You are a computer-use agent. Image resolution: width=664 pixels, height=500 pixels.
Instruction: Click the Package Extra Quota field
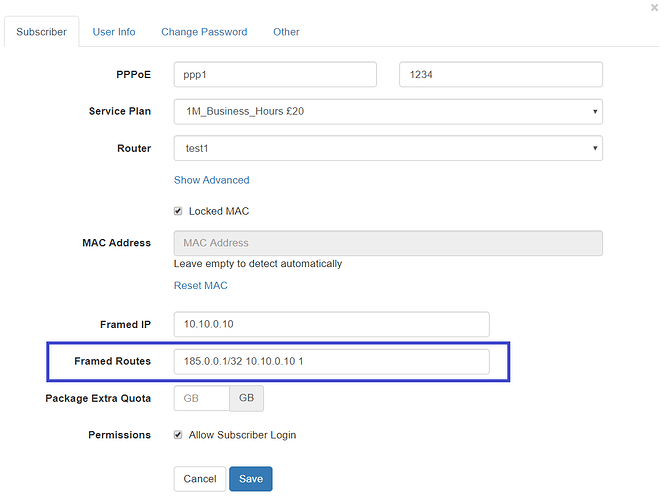(x=202, y=398)
